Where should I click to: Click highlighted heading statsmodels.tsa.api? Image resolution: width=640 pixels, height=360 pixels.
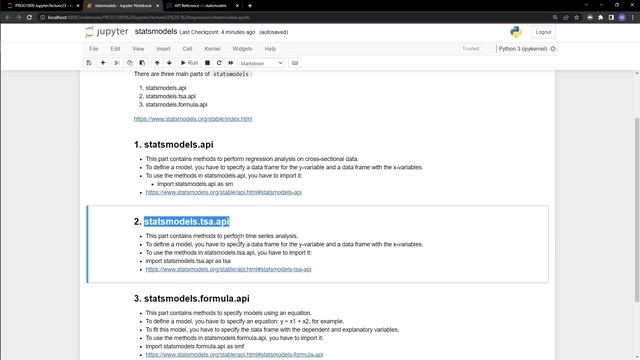[x=187, y=221]
